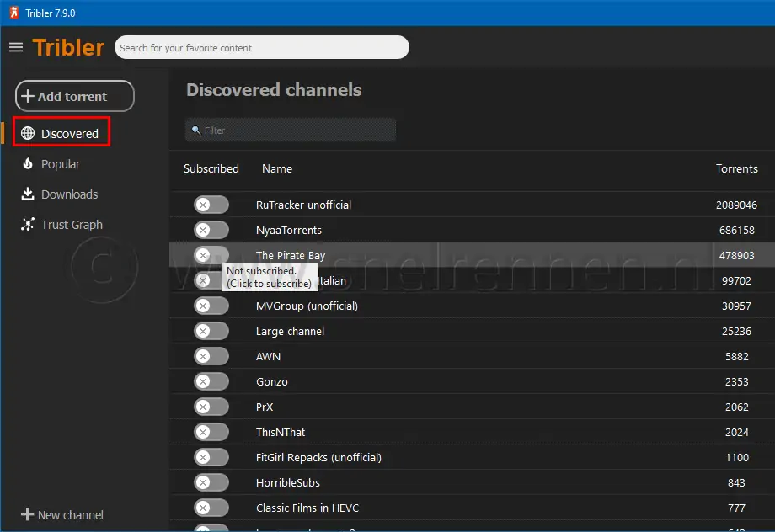Open the Discovered section
This screenshot has width=775, height=532.
point(61,133)
